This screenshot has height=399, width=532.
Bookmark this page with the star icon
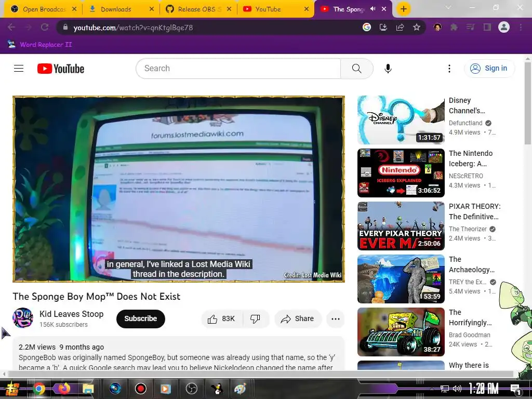coord(417,27)
